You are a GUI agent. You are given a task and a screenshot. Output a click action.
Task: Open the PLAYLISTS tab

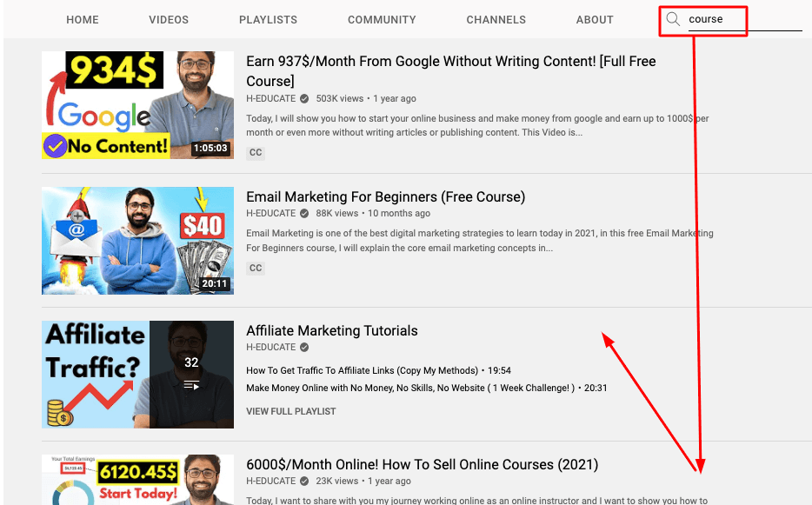click(x=269, y=20)
